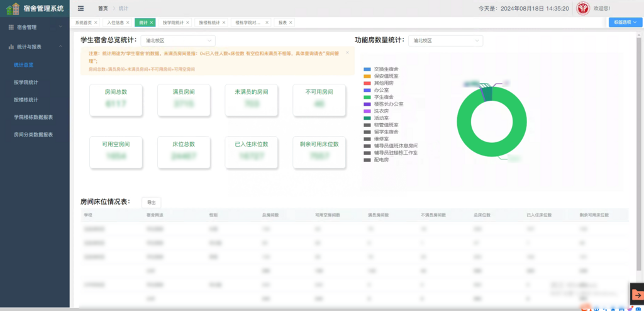
Task: Toggle 办公室 legend item
Action: pyautogui.click(x=376, y=89)
